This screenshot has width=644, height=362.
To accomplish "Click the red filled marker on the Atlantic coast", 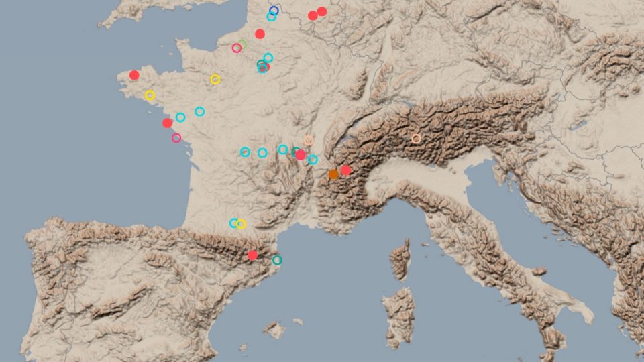I will pyautogui.click(x=167, y=123).
